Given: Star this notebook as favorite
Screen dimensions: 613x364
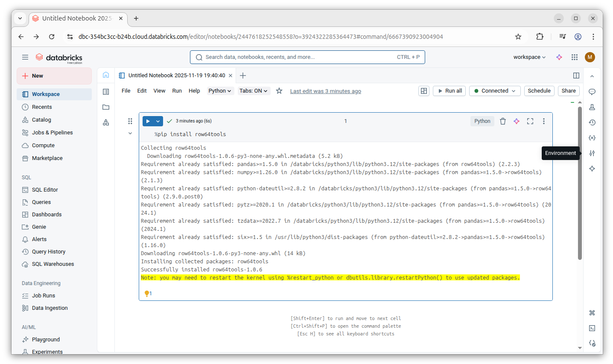Looking at the screenshot, I should coord(279,91).
